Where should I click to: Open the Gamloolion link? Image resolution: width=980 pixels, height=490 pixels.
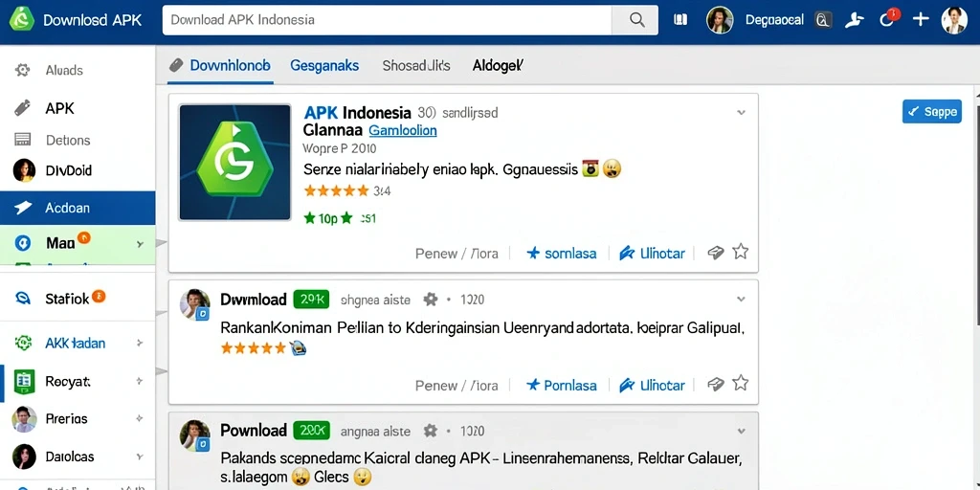pyautogui.click(x=403, y=130)
